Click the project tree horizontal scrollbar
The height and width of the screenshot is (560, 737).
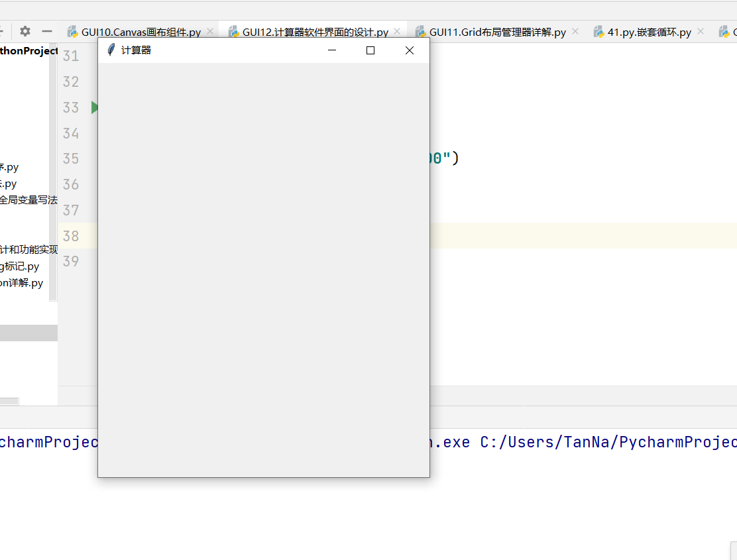click(x=9, y=401)
